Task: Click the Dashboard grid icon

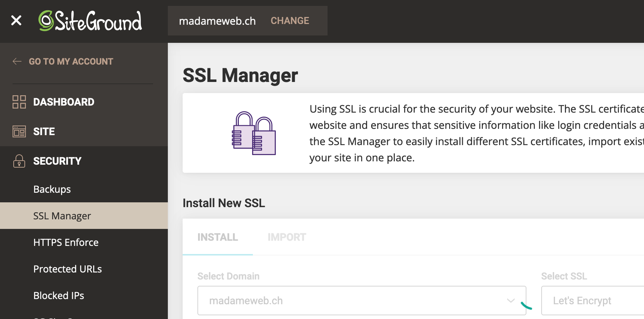Action: [x=19, y=102]
